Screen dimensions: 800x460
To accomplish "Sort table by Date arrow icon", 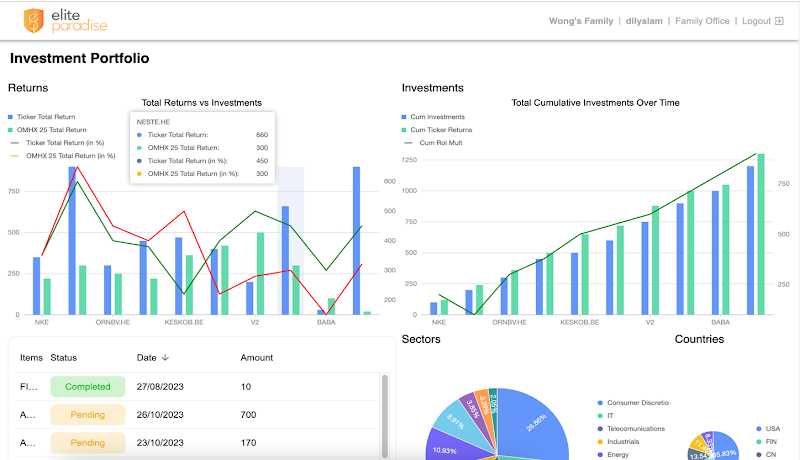I will coord(166,357).
